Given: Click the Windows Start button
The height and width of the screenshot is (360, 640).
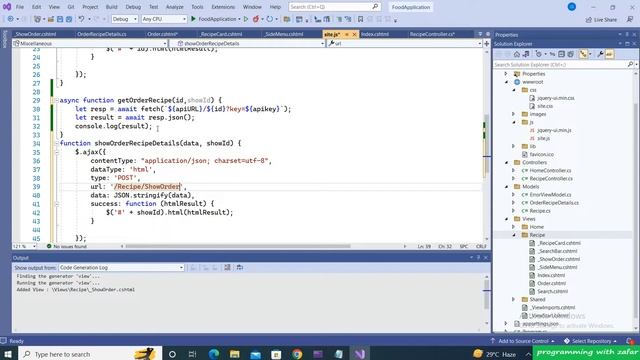Looking at the screenshot, I should point(8,354).
